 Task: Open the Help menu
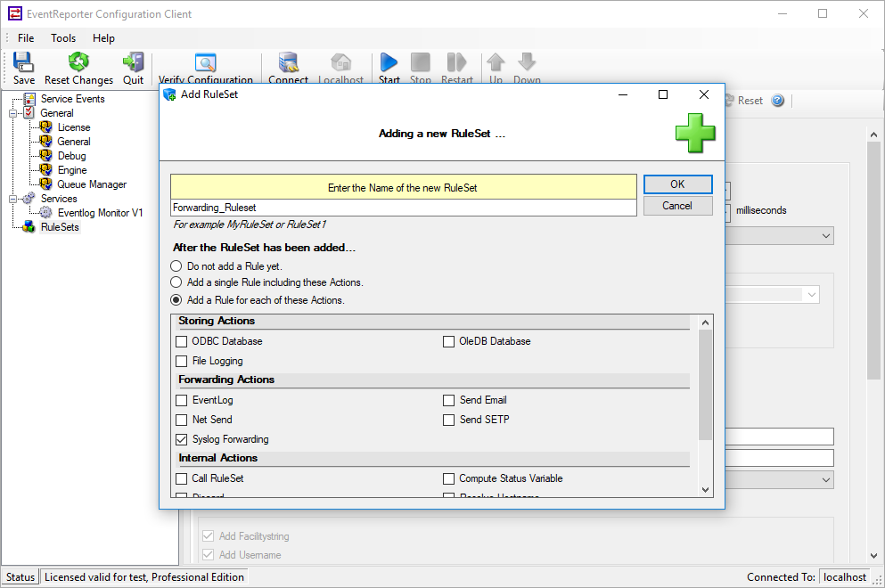tap(104, 37)
